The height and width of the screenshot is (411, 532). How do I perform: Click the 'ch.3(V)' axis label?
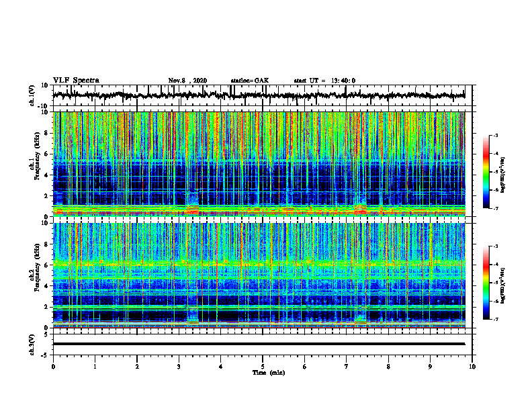[32, 345]
